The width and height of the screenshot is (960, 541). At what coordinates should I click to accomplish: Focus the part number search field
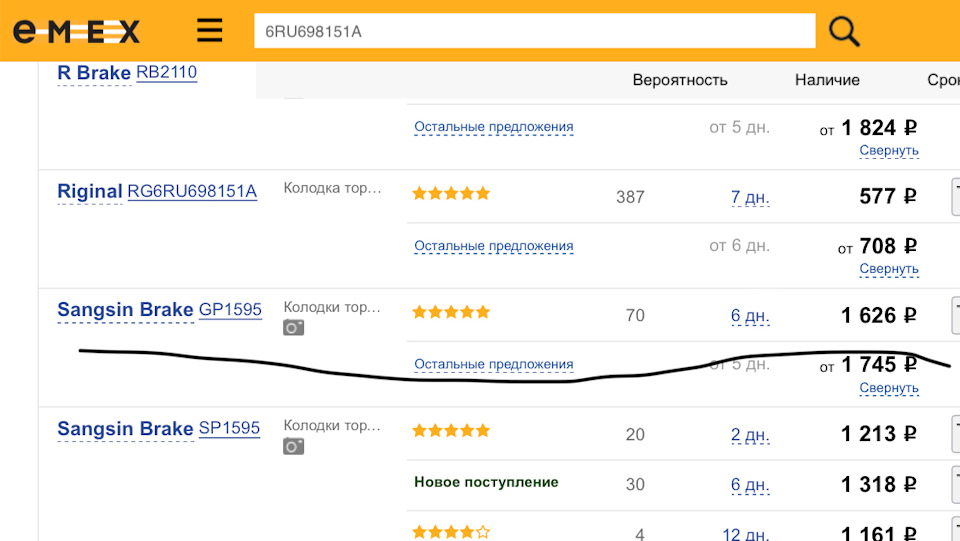click(x=534, y=31)
